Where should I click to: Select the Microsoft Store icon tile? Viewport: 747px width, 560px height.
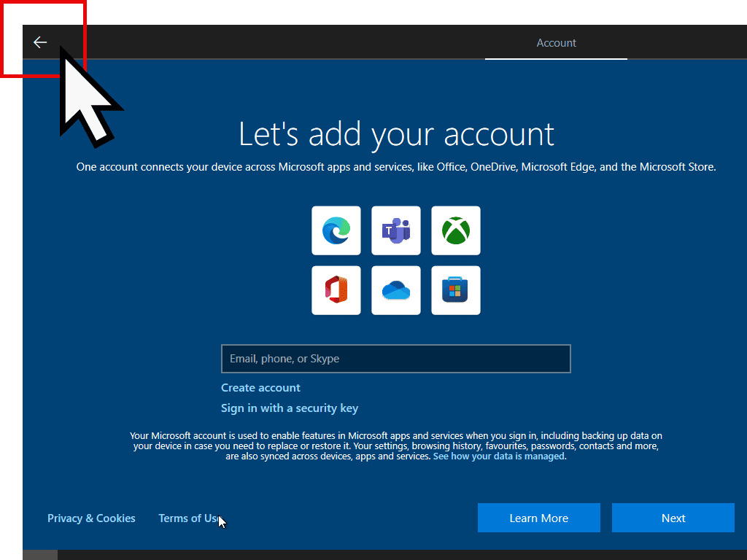point(456,290)
